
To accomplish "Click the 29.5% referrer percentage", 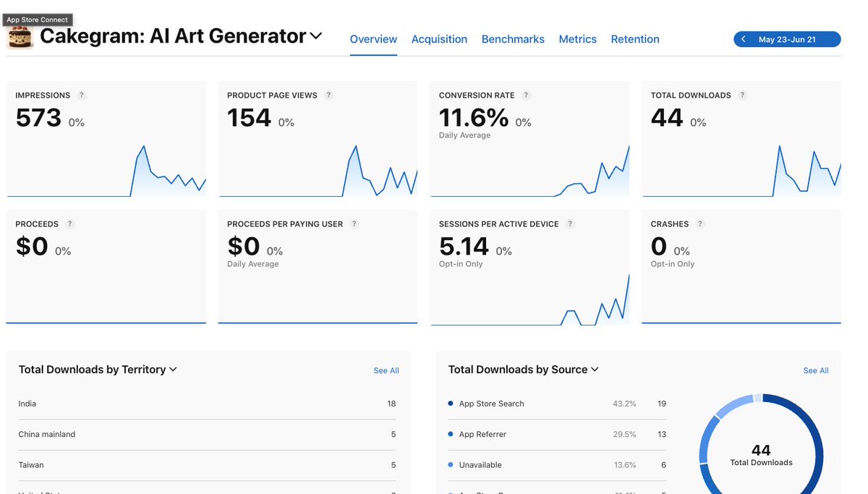I will tap(624, 434).
